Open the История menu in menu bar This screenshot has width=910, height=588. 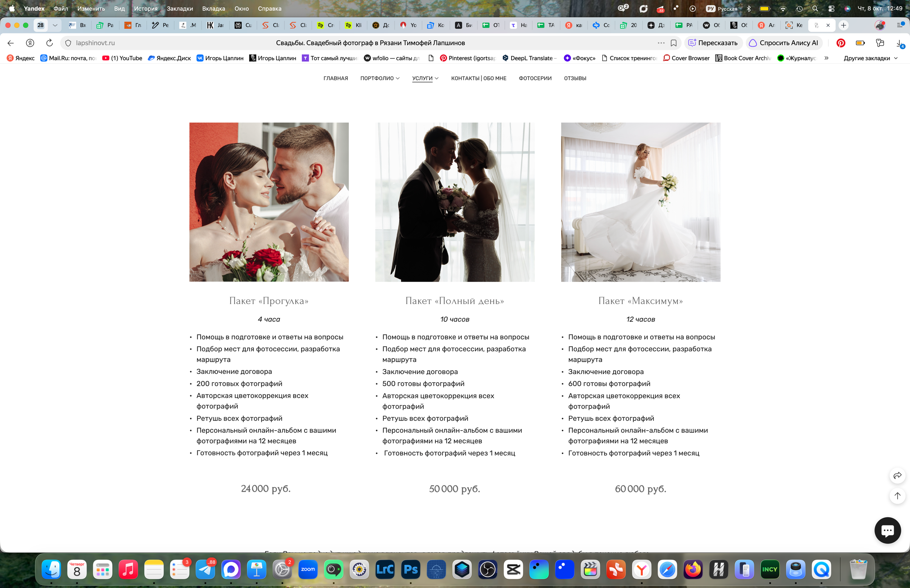pyautogui.click(x=145, y=9)
